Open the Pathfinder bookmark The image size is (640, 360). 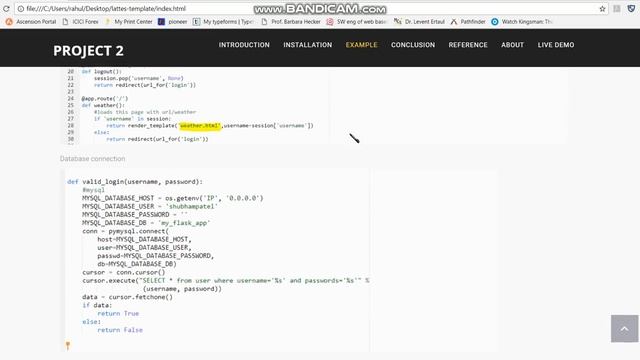tap(468, 22)
